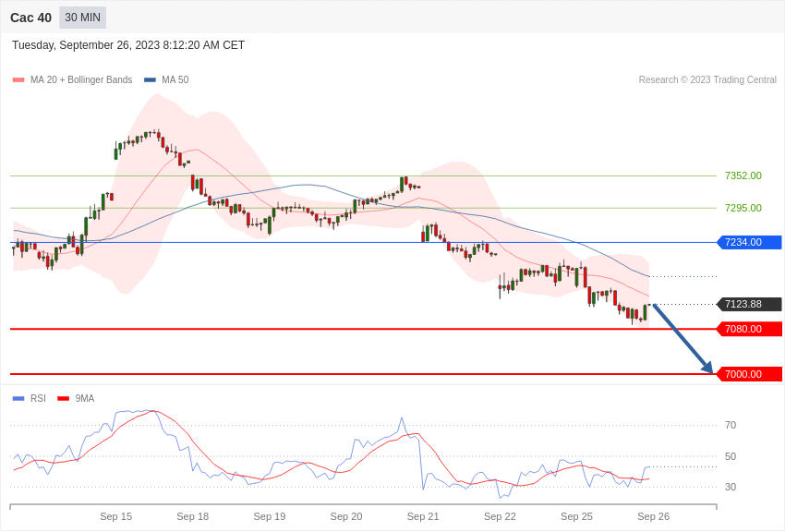
Task: Click the 7352.00 resistance level label
Action: click(x=742, y=175)
